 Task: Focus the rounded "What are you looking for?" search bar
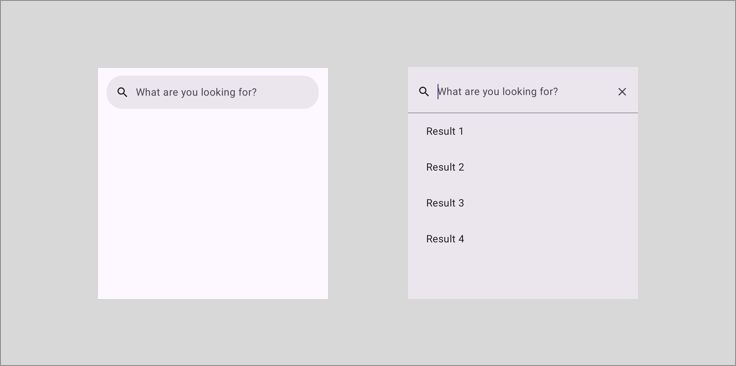coord(213,92)
